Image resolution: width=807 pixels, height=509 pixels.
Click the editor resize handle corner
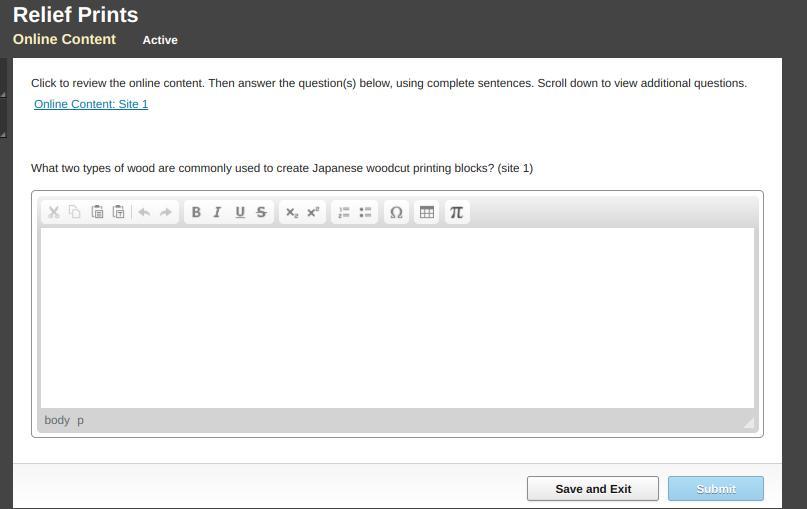click(x=749, y=423)
